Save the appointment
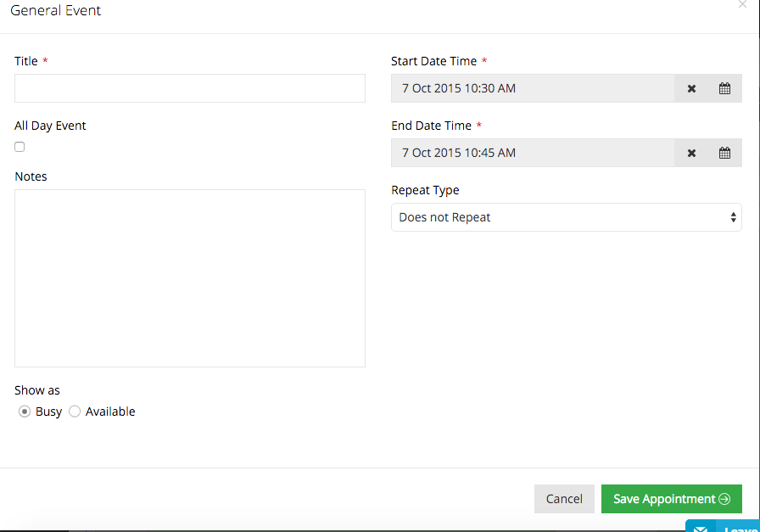The height and width of the screenshot is (532, 760). click(671, 499)
